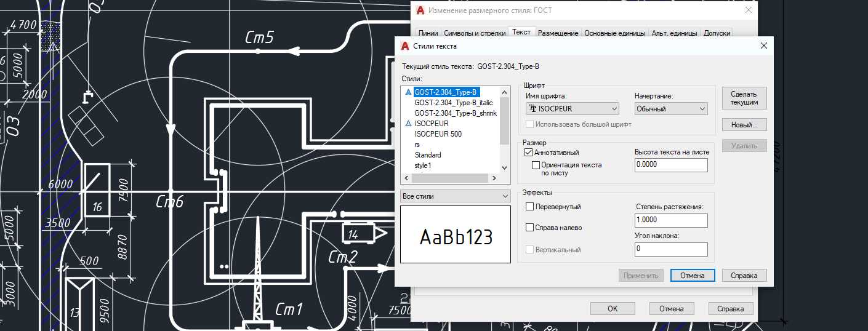Click Ст5 label in drawing
868x331 pixels.
[x=259, y=38]
